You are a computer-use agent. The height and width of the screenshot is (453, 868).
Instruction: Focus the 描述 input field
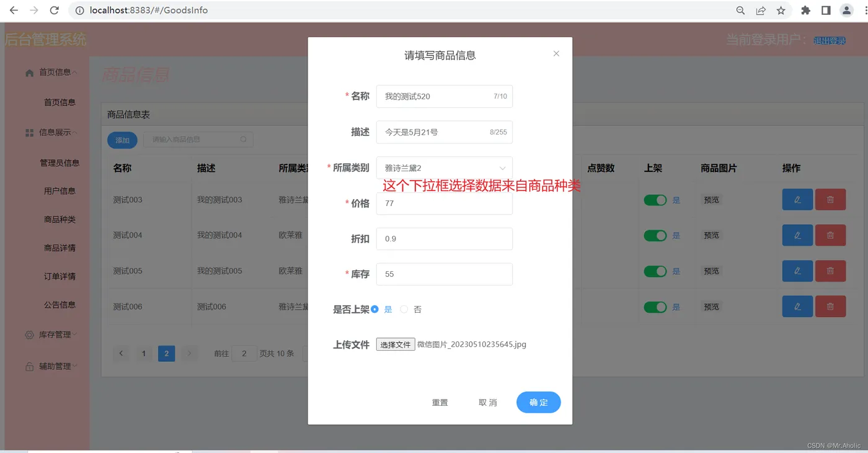coord(445,132)
